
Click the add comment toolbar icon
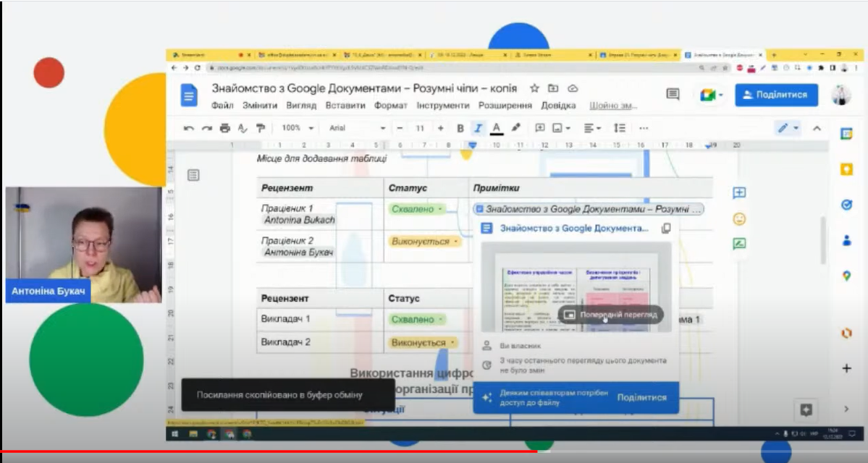[540, 128]
